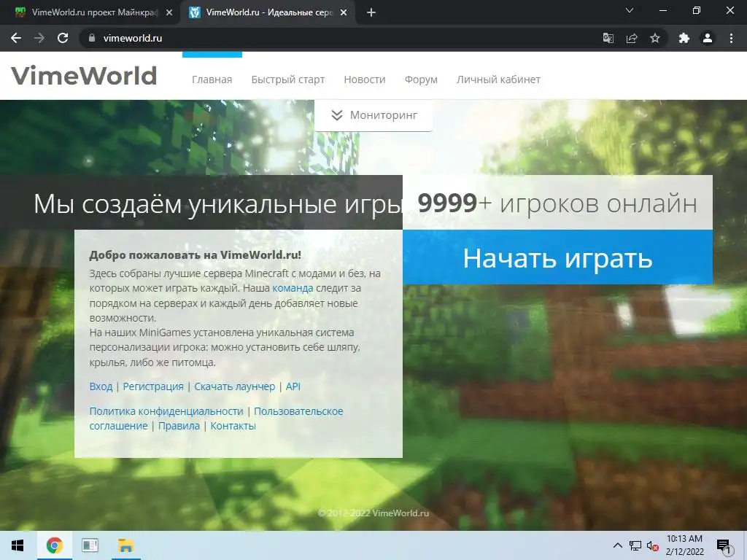The height and width of the screenshot is (560, 747).
Task: Click the share page icon
Action: [632, 38]
